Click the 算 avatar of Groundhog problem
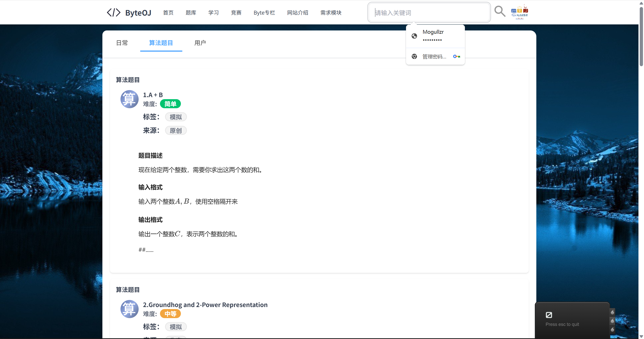Image resolution: width=644 pixels, height=339 pixels. 129,309
